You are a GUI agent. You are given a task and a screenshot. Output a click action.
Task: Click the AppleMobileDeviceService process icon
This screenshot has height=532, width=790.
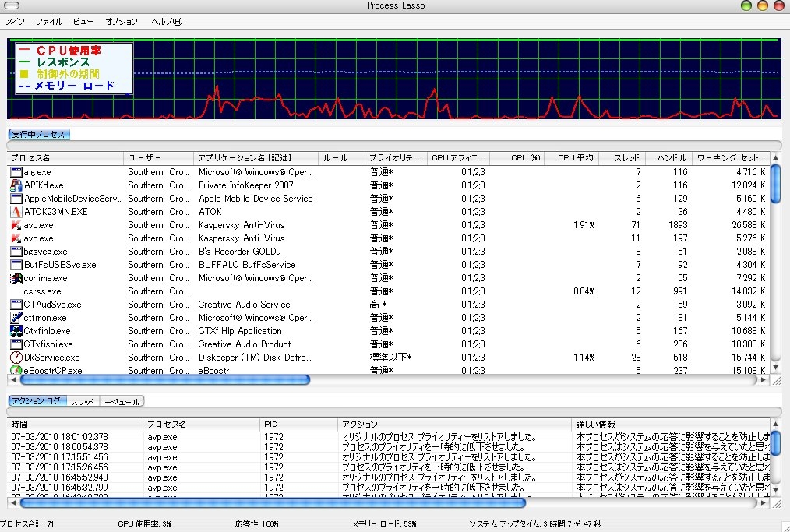click(16, 199)
